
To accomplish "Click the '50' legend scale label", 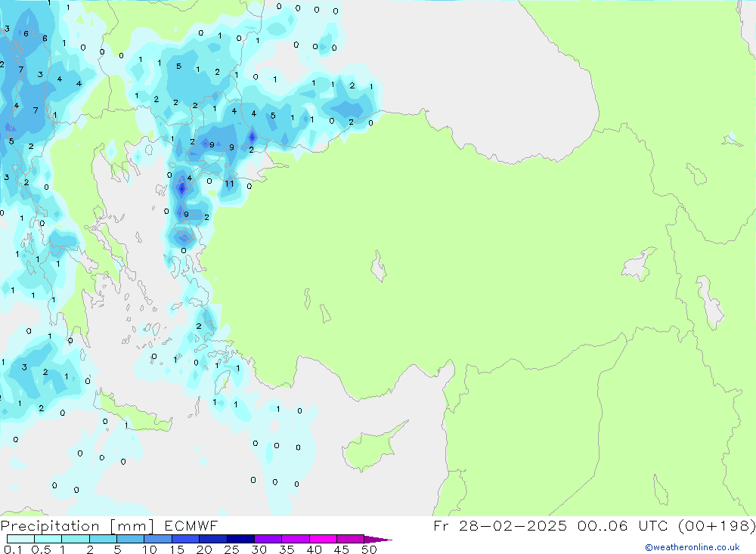I will pos(369,549).
